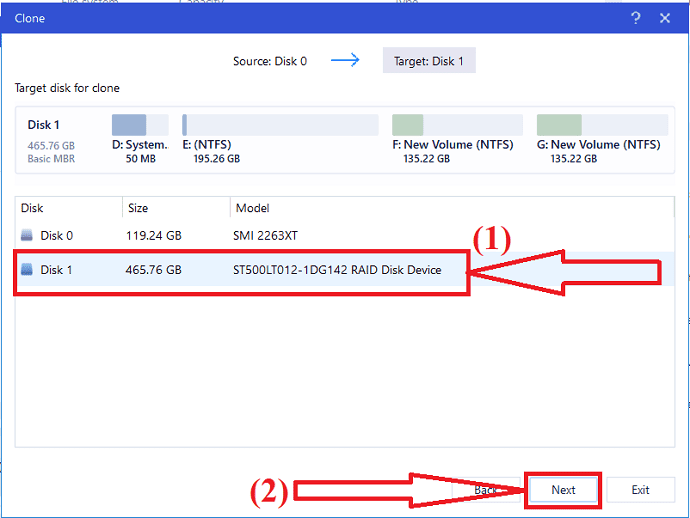Click the Target disk for clone heading
Image resolution: width=690 pixels, height=518 pixels.
coord(67,88)
